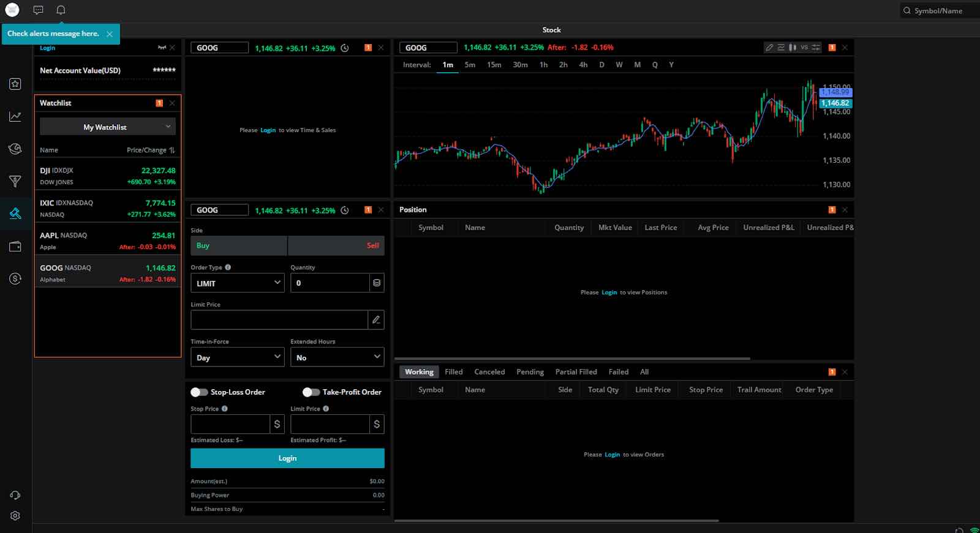The height and width of the screenshot is (533, 980).
Task: Click the sort icon beside Price/Change
Action: coord(172,150)
